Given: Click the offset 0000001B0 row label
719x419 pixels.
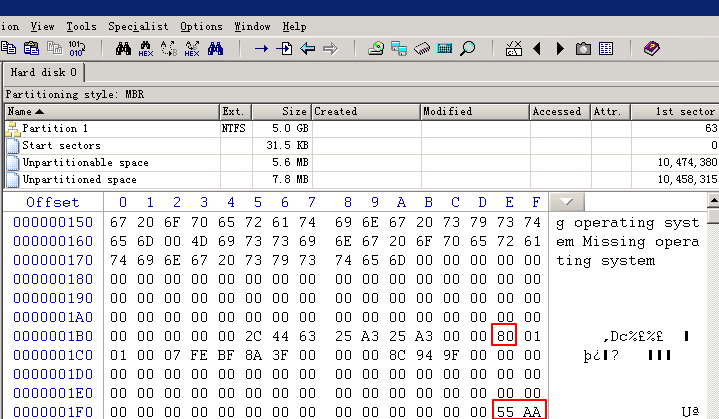Looking at the screenshot, I should (53, 336).
